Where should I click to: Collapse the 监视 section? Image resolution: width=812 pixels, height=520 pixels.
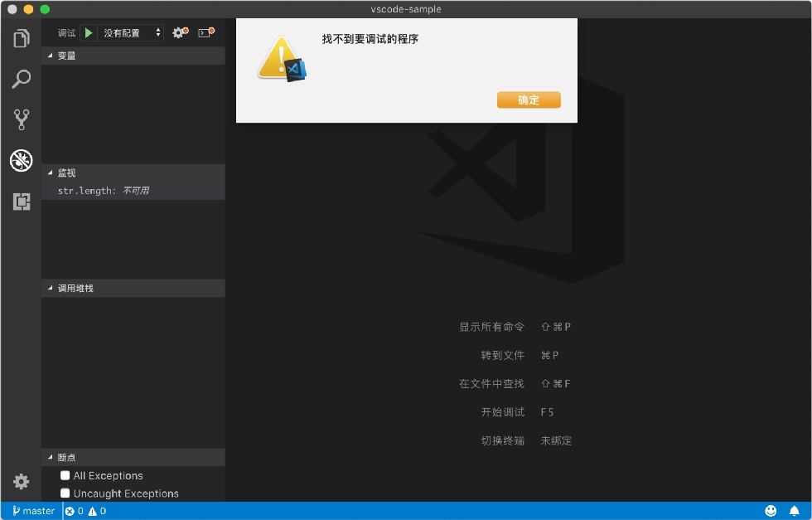(x=133, y=173)
